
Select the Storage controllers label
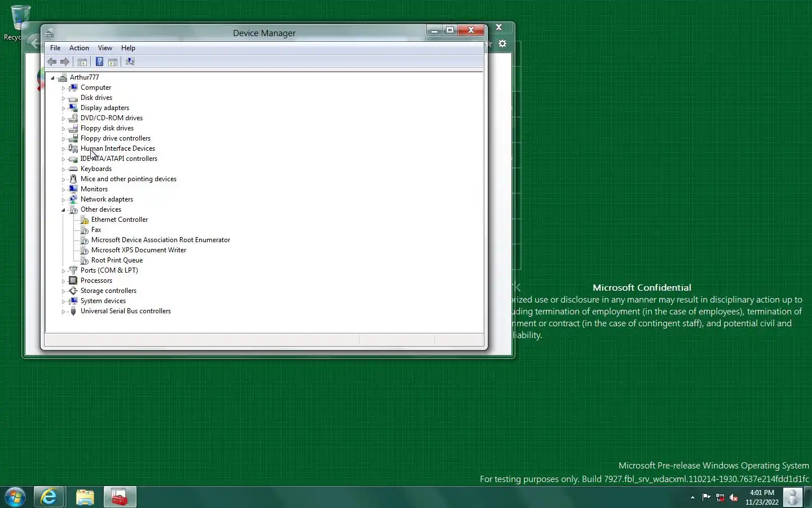click(108, 291)
